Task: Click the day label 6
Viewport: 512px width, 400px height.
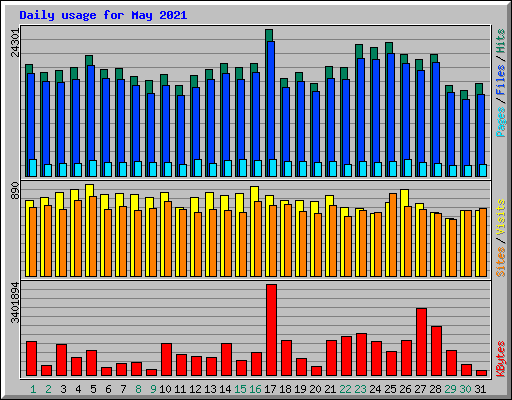Action: 108,389
